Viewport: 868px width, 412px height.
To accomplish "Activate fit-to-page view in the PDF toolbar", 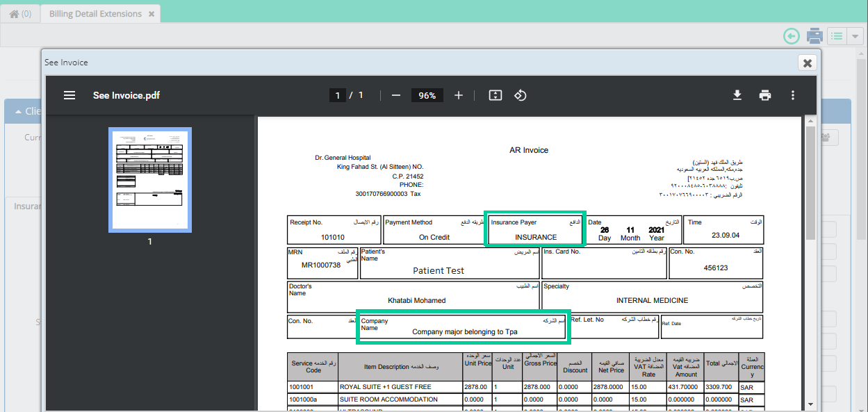I will point(495,95).
